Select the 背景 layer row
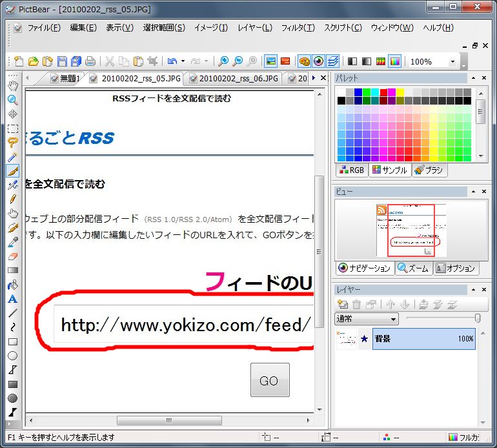The width and height of the screenshot is (497, 448). click(424, 339)
